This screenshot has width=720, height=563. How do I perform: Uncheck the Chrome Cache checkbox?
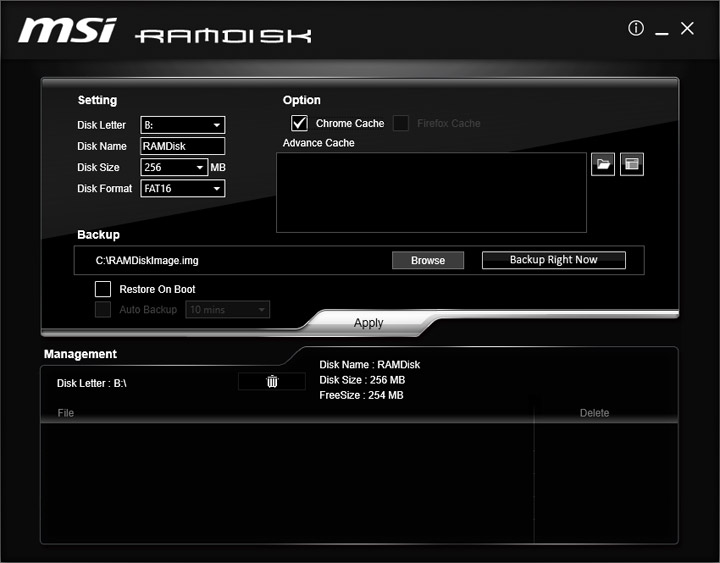click(299, 123)
